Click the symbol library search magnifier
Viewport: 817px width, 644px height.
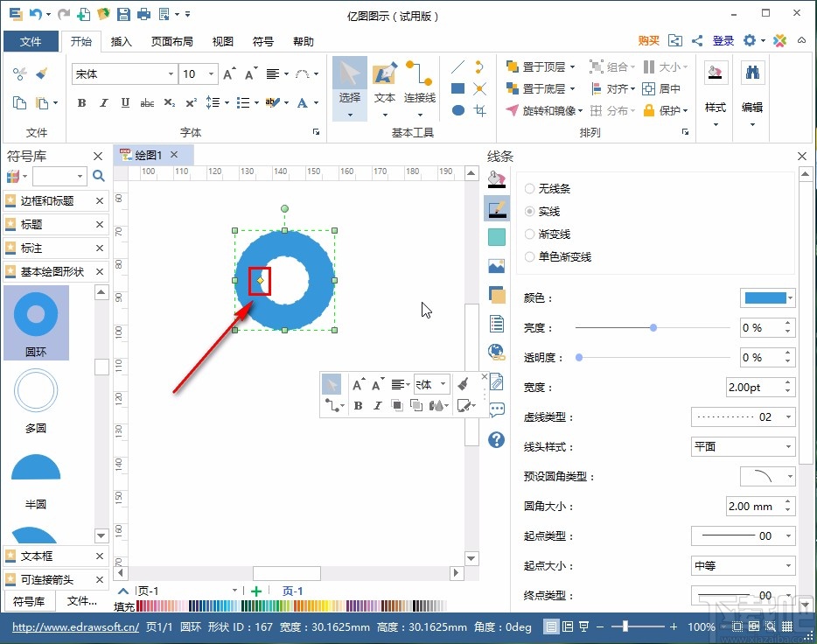[99, 176]
